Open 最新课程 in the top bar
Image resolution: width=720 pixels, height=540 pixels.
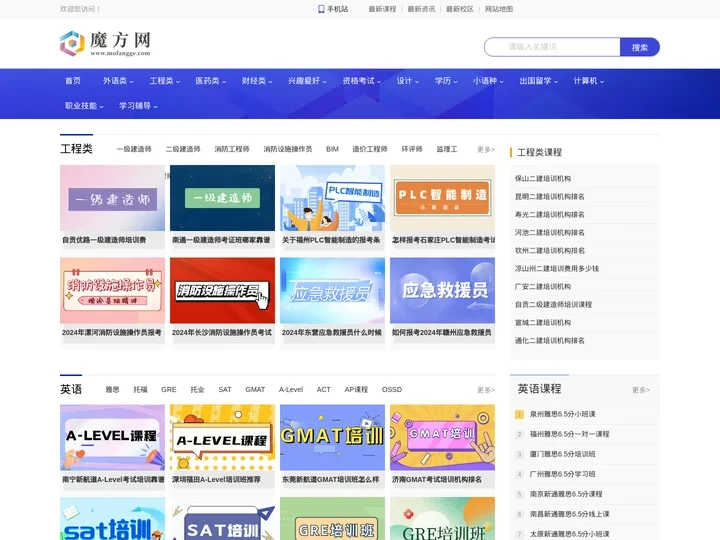pyautogui.click(x=382, y=9)
